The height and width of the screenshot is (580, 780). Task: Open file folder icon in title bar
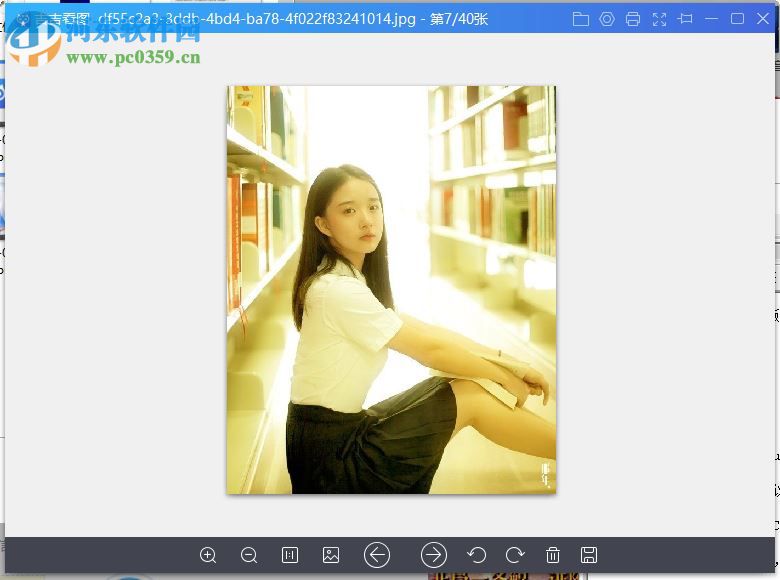581,19
